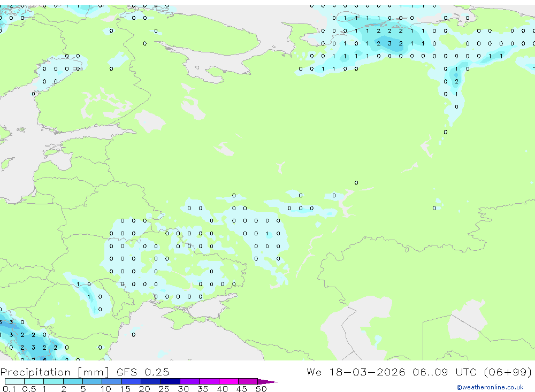
Task: Click the 'GFS 0.25' model label
Action: pyautogui.click(x=143, y=372)
